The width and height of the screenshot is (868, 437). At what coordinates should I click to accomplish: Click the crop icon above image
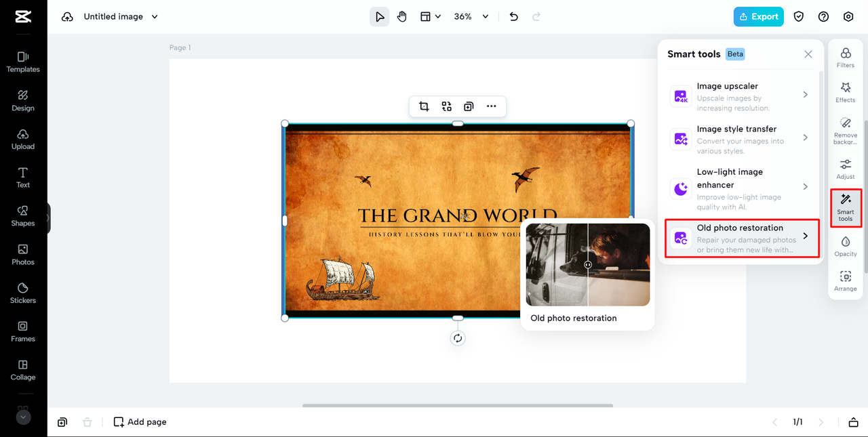[x=424, y=106]
